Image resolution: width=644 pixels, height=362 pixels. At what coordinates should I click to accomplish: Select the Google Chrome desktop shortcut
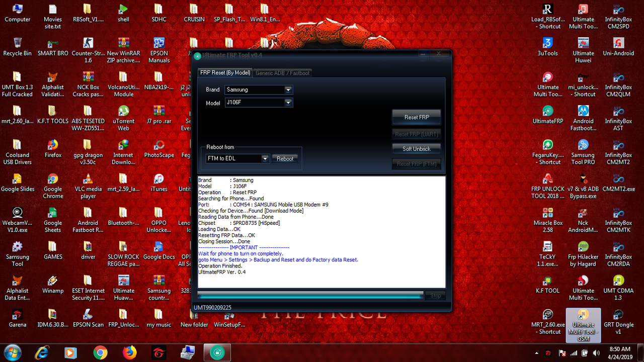tap(53, 186)
